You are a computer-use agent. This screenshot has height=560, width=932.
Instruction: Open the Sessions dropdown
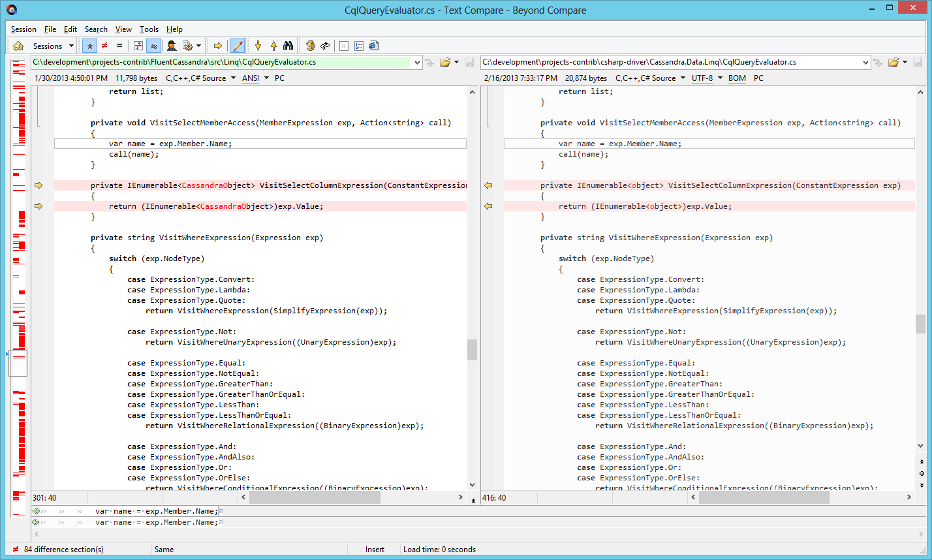click(x=53, y=46)
